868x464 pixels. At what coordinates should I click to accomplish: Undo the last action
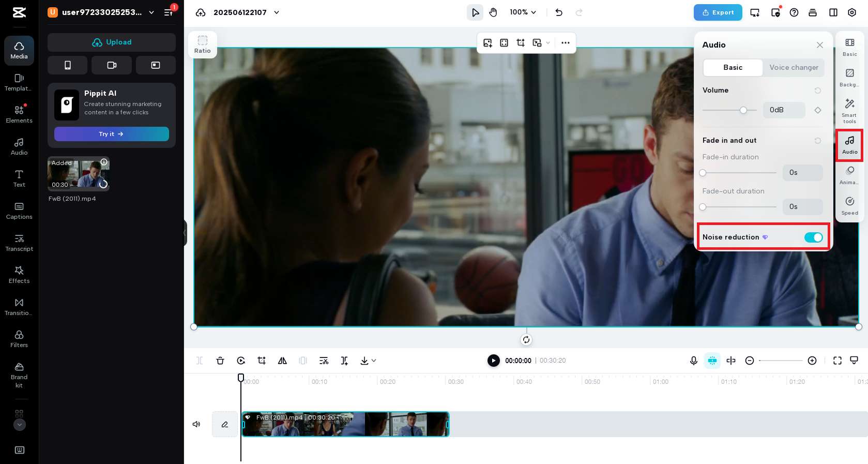coord(559,12)
